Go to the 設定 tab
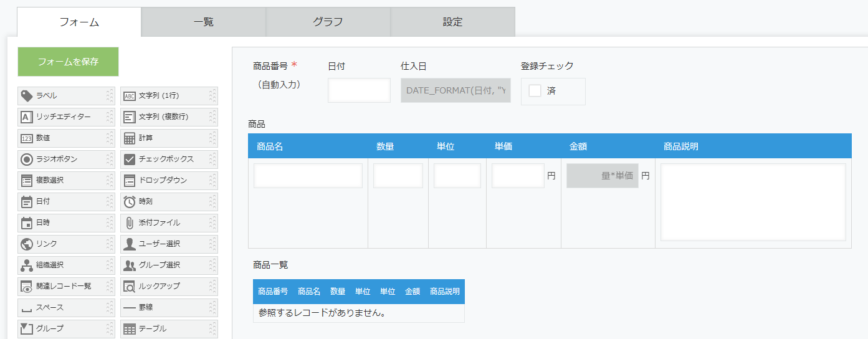 tap(453, 22)
